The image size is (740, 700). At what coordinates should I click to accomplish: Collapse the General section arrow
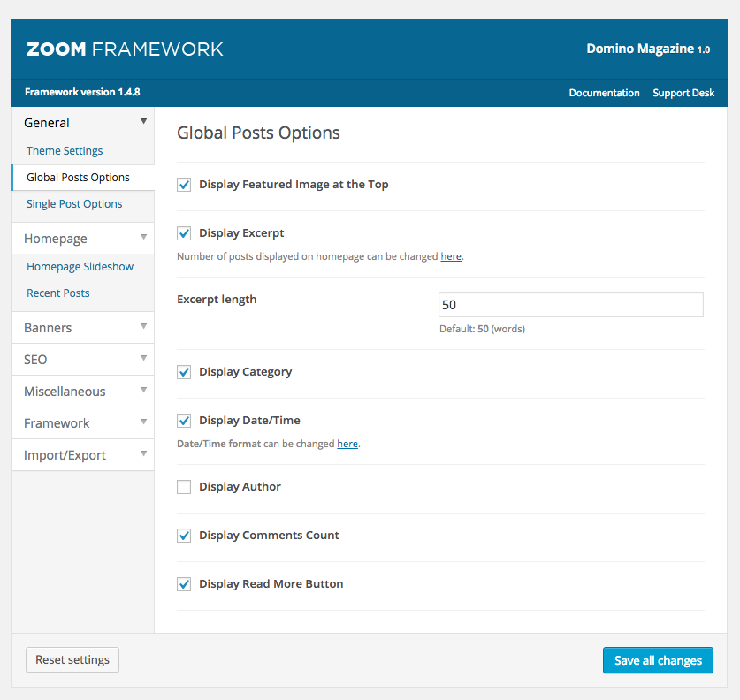[x=143, y=122]
